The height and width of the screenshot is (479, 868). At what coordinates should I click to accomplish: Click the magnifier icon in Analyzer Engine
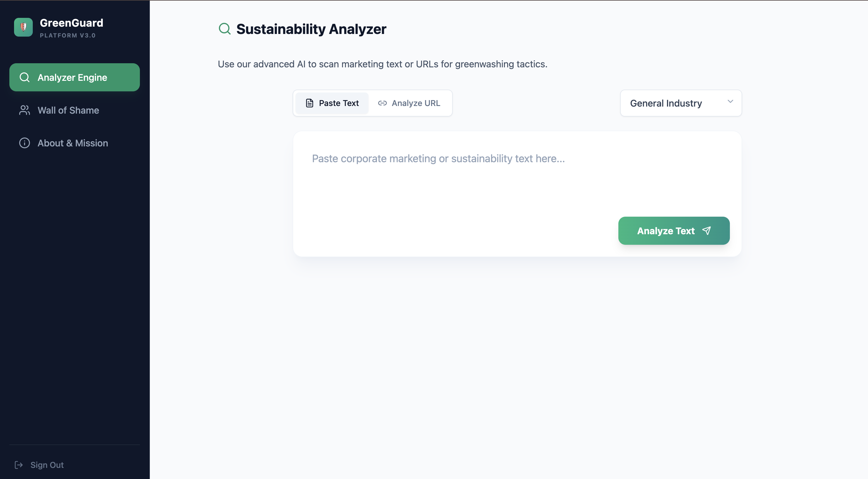point(25,77)
